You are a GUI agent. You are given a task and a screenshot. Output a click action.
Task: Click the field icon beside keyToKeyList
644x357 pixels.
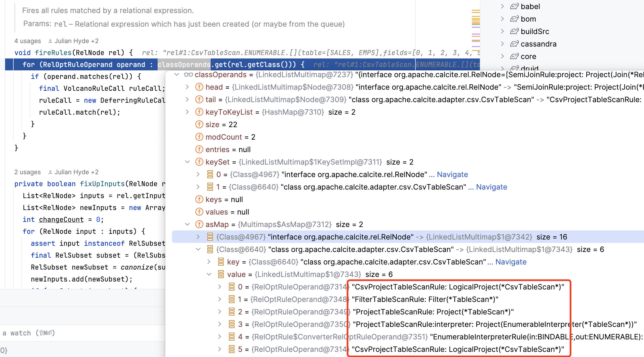[199, 112]
